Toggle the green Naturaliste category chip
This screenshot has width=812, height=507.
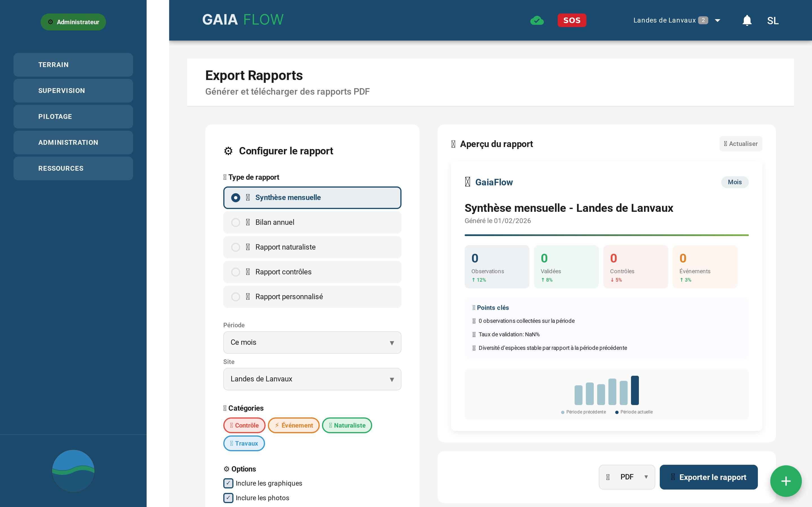coord(347,425)
